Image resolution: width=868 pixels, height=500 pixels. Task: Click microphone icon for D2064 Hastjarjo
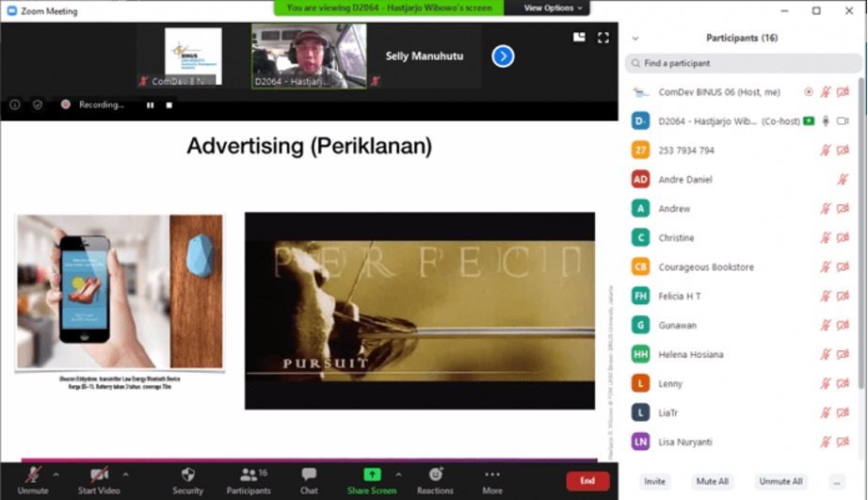point(826,121)
